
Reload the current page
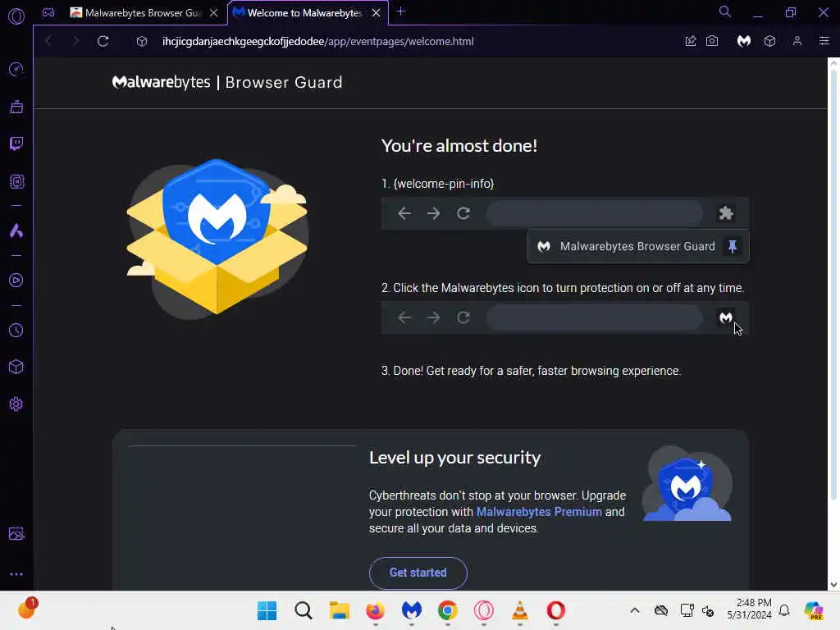103,41
